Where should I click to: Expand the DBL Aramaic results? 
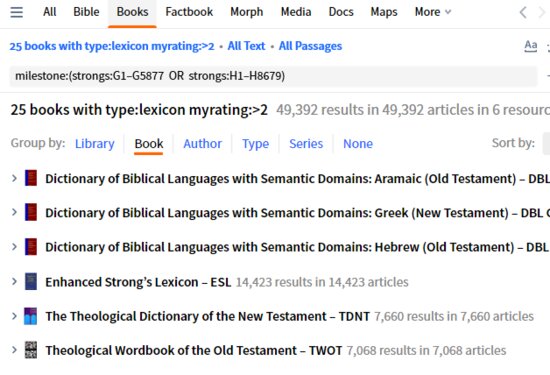pyautogui.click(x=14, y=178)
